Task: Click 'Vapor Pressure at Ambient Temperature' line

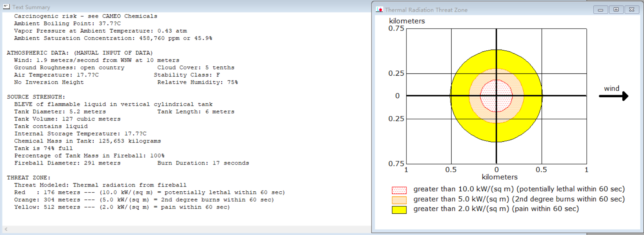Action: pos(100,31)
